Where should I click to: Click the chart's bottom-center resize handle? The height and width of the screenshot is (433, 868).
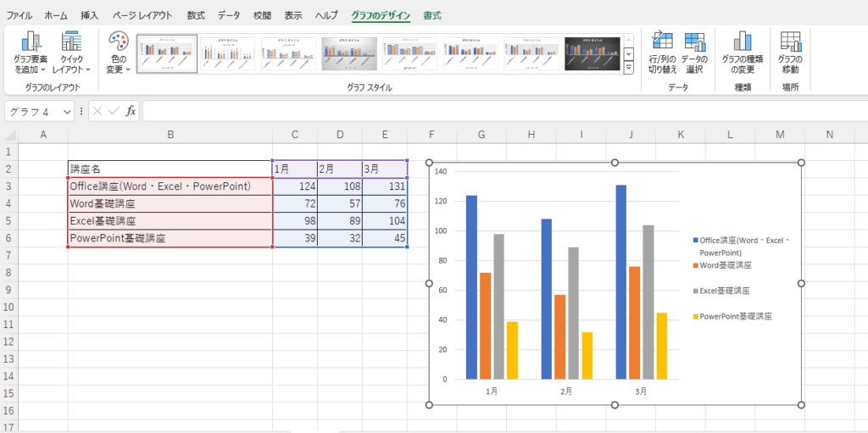point(615,405)
